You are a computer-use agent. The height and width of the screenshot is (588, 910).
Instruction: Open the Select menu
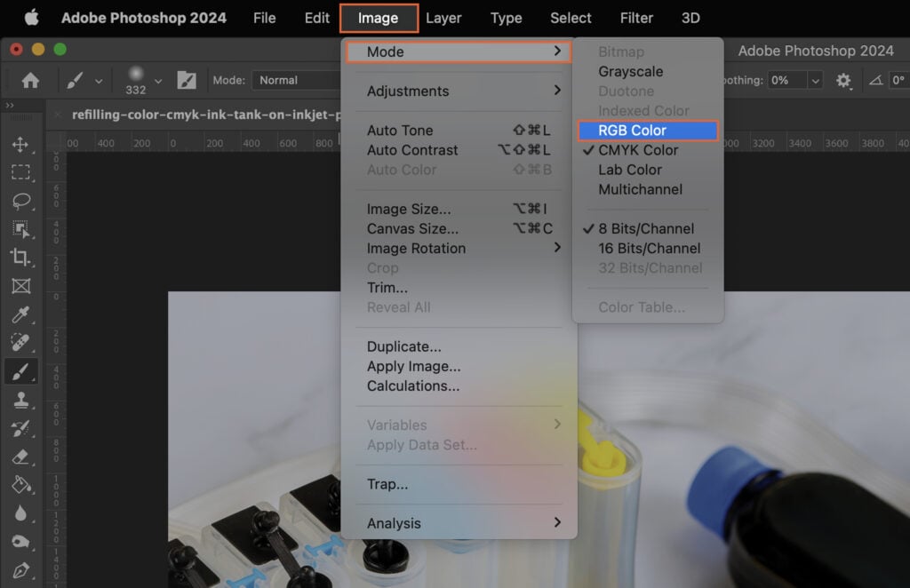coord(570,18)
